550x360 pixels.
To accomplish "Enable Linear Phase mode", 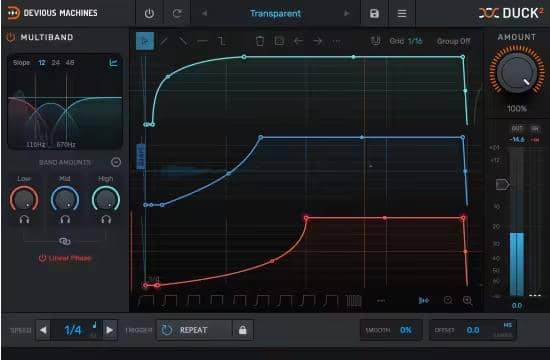I will click(x=65, y=259).
